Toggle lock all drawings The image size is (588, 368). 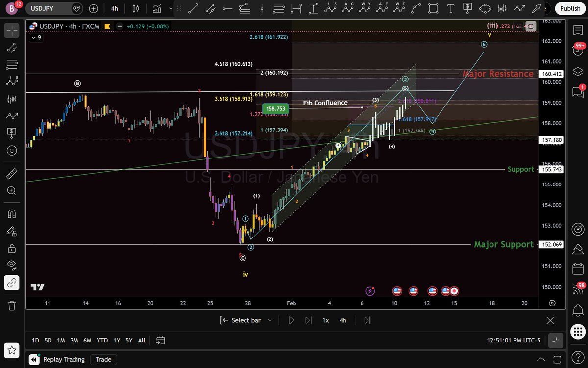pos(12,248)
